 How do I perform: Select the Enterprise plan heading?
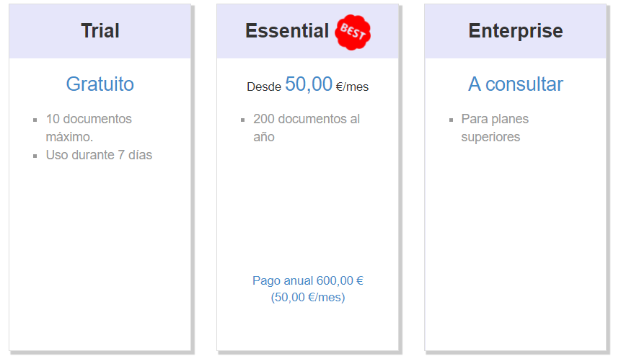pyautogui.click(x=516, y=31)
